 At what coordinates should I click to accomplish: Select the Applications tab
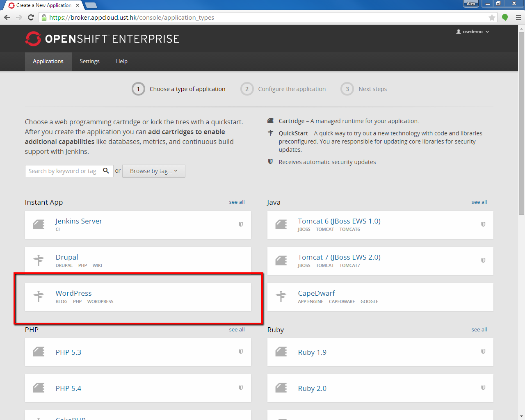(x=48, y=62)
